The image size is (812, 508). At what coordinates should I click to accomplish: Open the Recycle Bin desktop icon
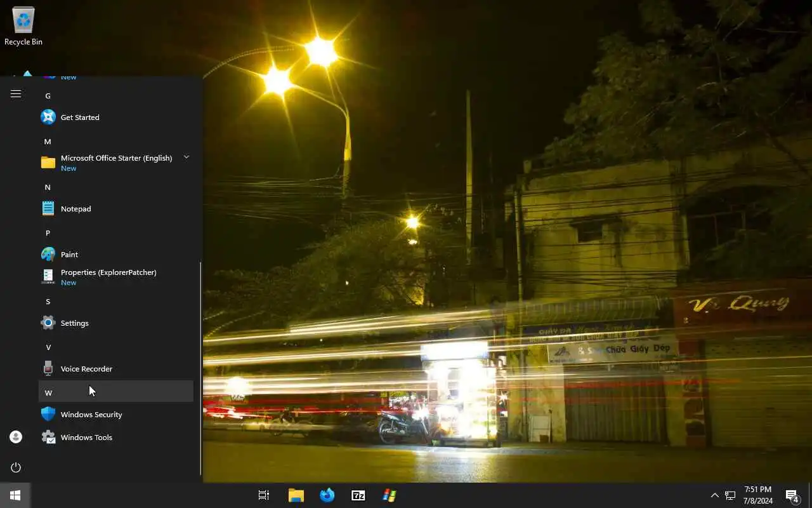(x=23, y=27)
